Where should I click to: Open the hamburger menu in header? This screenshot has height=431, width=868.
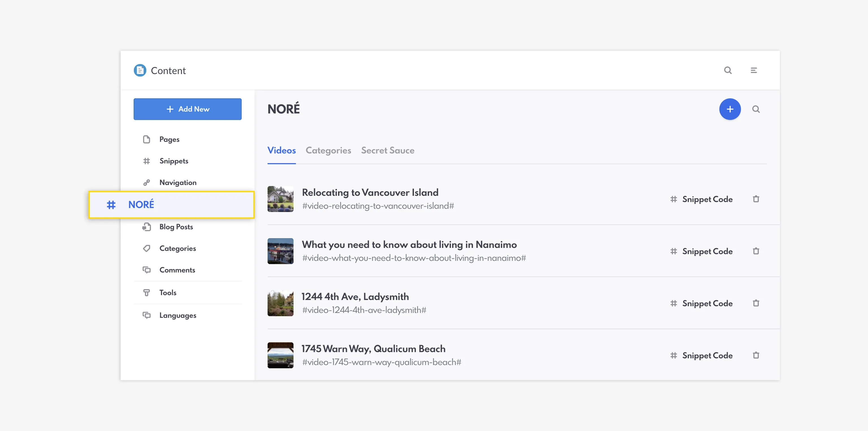click(754, 70)
